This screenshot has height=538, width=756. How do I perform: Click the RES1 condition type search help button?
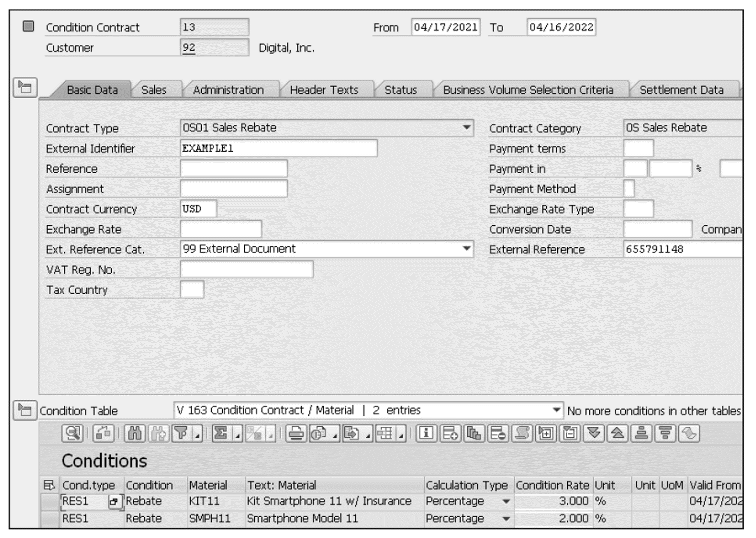tap(116, 501)
